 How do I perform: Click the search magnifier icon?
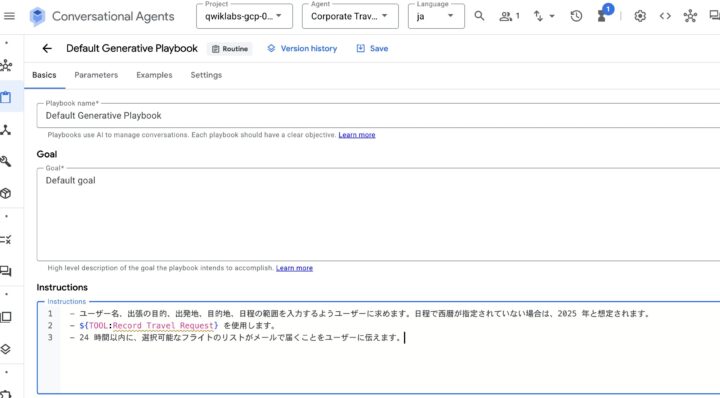(x=479, y=16)
